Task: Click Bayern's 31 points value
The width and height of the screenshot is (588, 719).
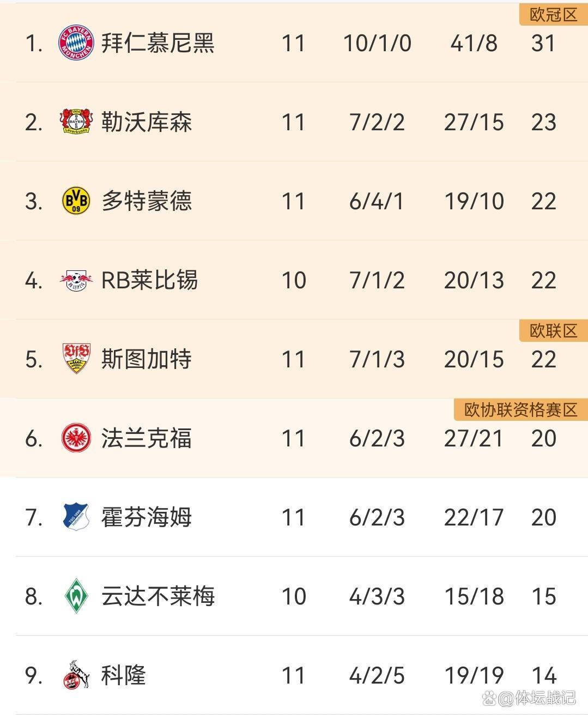Action: point(543,43)
